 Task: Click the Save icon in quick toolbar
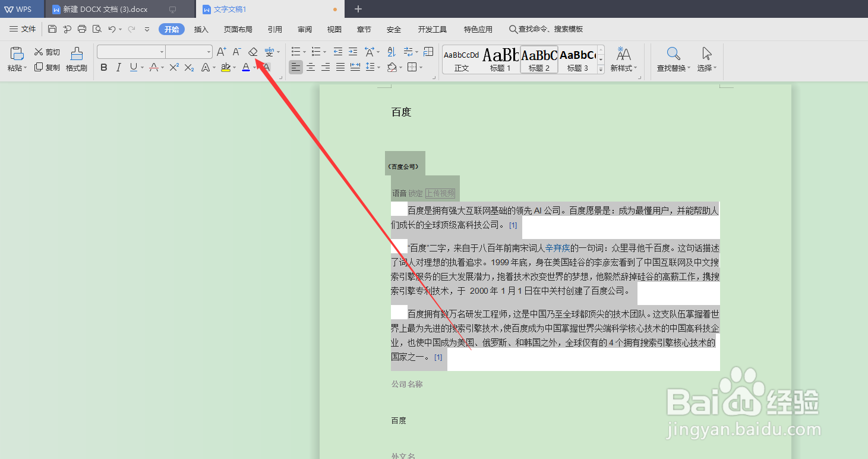click(x=52, y=29)
